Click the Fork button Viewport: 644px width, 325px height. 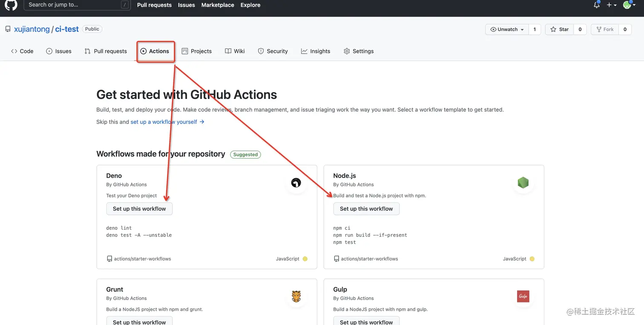[604, 29]
